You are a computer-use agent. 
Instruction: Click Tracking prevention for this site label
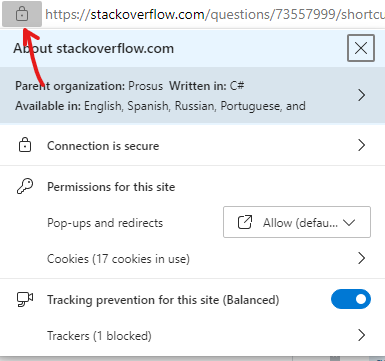[163, 300]
